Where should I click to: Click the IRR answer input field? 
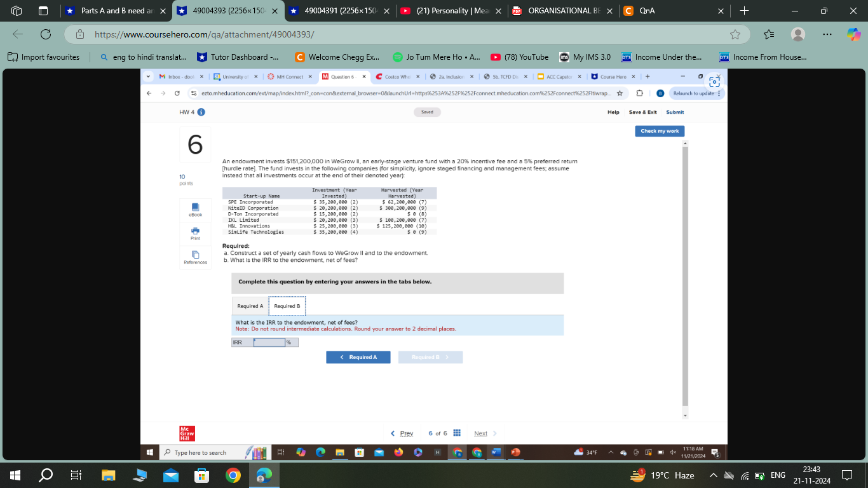coord(269,342)
